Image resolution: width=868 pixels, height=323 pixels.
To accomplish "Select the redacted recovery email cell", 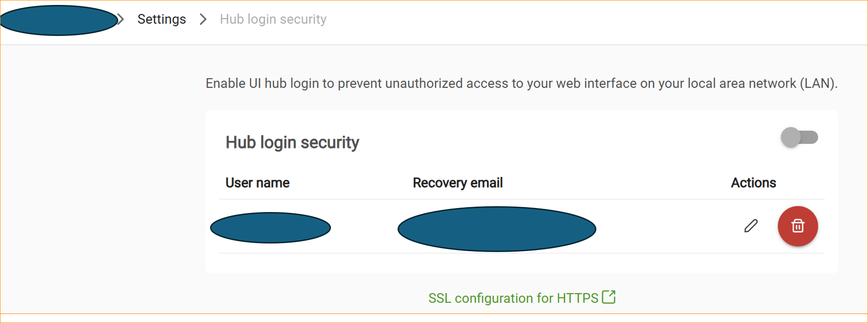I will point(497,229).
